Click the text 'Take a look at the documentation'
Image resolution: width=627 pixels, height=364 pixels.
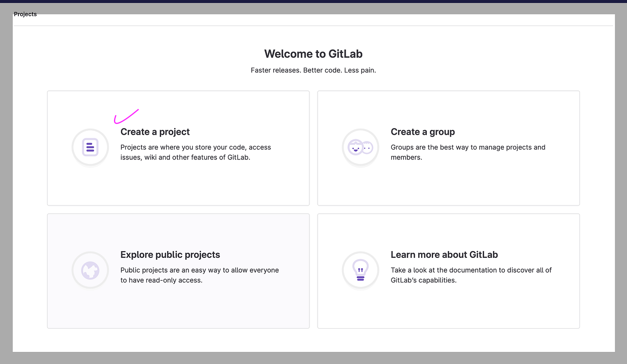(x=445, y=270)
